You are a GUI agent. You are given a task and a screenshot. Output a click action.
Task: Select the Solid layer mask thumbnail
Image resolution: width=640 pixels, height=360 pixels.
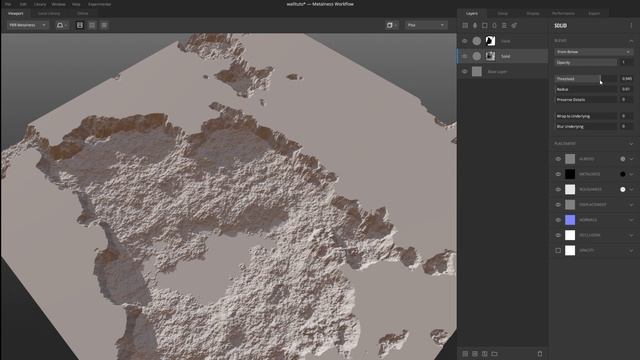click(490, 56)
